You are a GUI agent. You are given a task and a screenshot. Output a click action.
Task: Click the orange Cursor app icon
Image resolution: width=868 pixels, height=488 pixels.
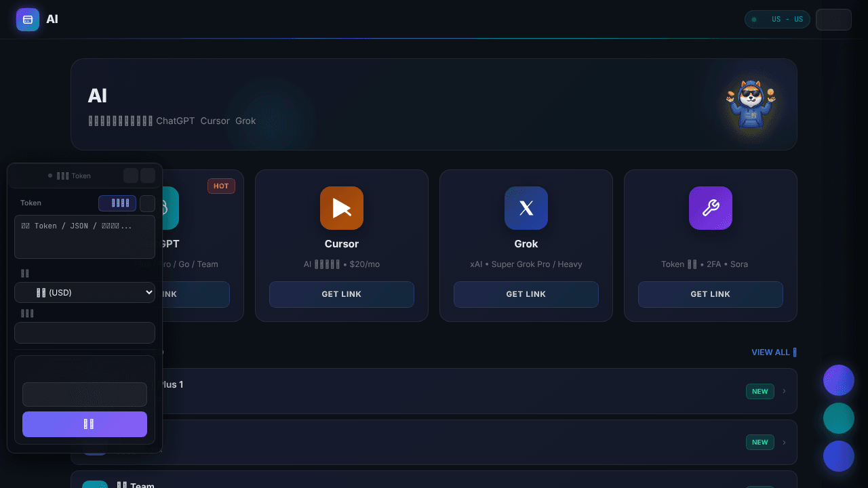(x=342, y=208)
